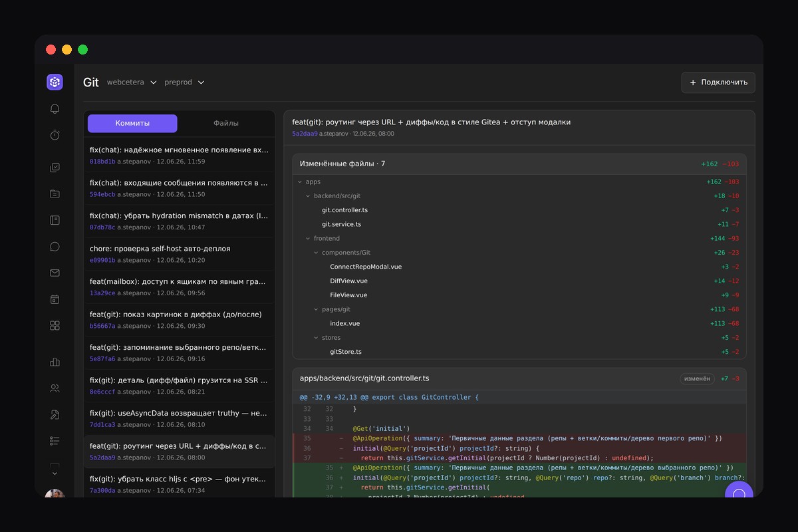798x532 pixels.
Task: Select commit 018bd1b fix(chat) надёжное мгновенное
Action: click(x=180, y=156)
